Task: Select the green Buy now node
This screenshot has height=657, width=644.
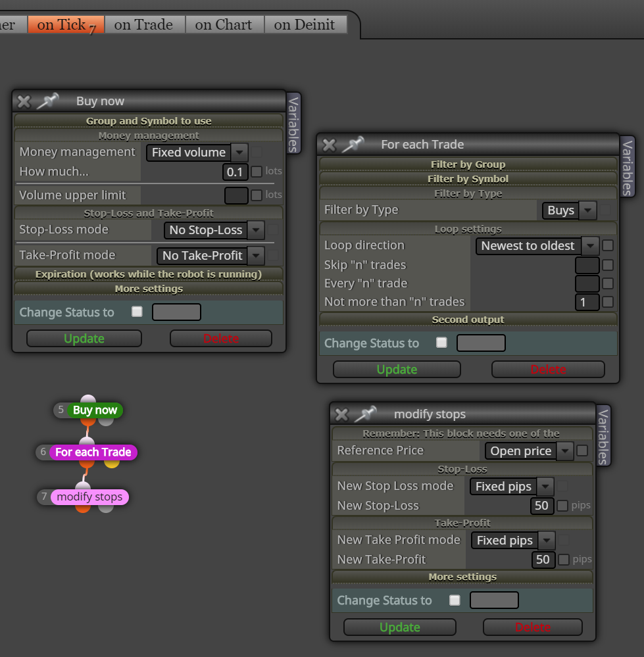Action: (95, 410)
